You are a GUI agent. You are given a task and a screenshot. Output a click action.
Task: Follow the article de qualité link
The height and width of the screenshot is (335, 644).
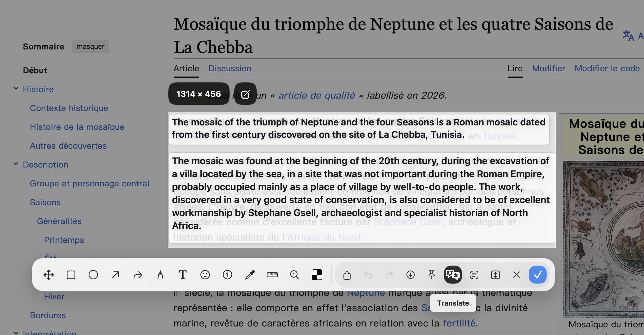coord(317,95)
